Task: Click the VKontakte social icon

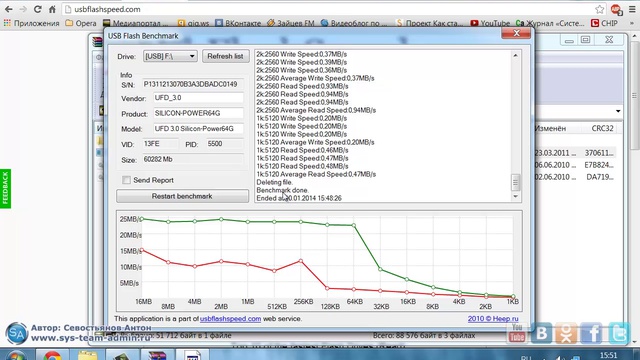Action: click(x=542, y=333)
